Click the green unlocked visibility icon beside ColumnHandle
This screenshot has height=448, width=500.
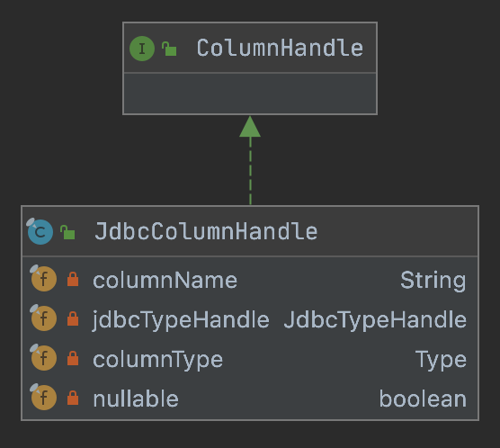click(169, 49)
